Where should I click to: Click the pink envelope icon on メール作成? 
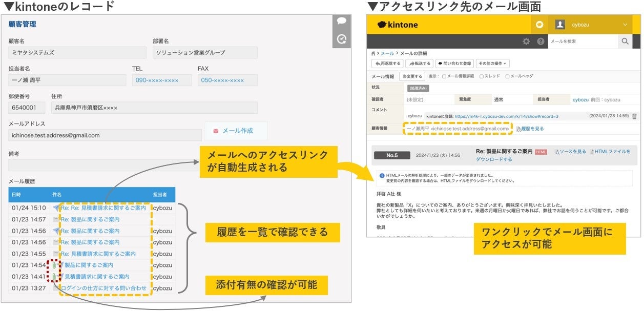pyautogui.click(x=216, y=131)
